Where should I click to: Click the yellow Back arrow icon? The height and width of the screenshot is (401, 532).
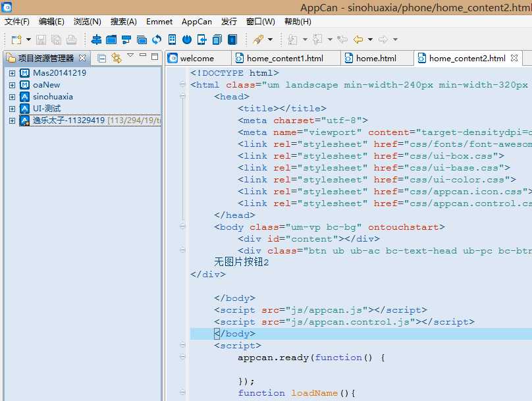[x=358, y=40]
